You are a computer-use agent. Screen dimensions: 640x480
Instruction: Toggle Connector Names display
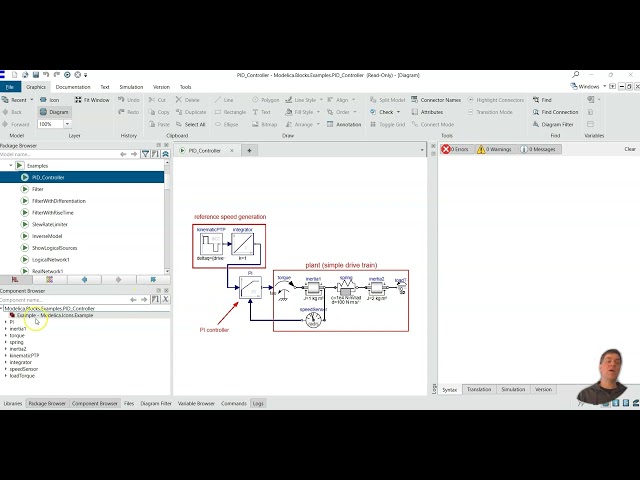(436, 100)
